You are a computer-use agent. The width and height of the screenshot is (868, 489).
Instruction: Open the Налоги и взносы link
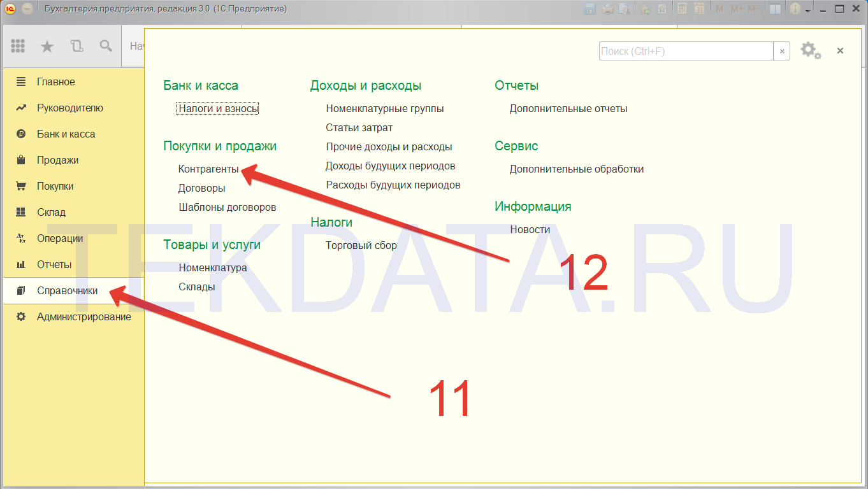click(x=219, y=108)
